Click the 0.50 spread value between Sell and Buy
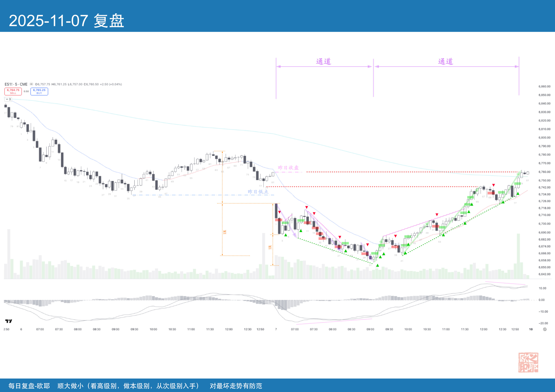 [26, 92]
